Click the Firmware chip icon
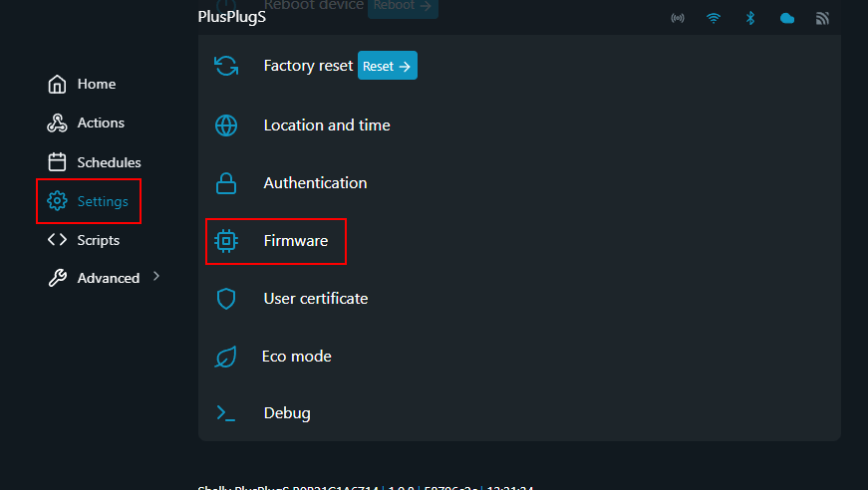868x490 pixels. [226, 241]
